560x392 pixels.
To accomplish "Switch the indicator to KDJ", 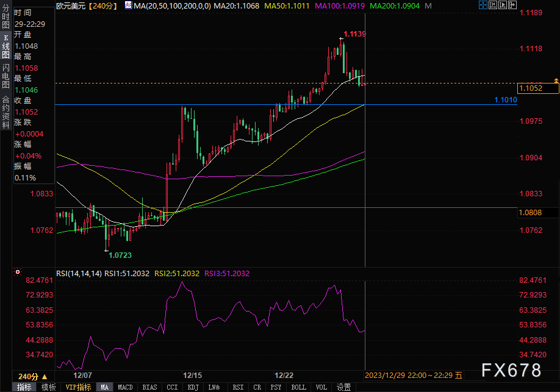I will (x=193, y=387).
